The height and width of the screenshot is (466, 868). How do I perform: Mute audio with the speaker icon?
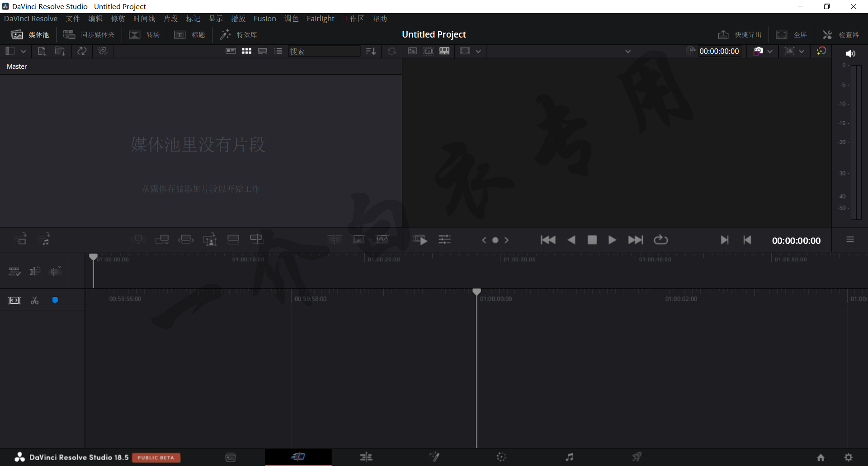click(850, 53)
